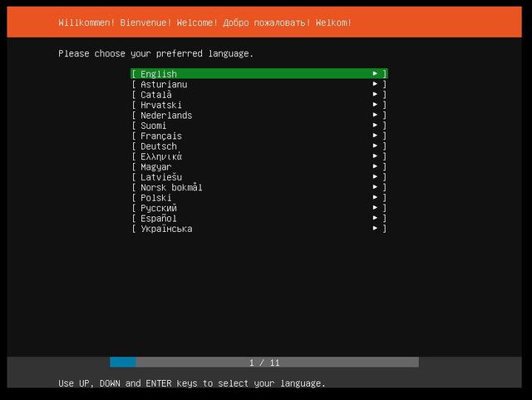This screenshot has height=400, width=532.
Task: Click arrow at end of English row
Action: pos(375,73)
